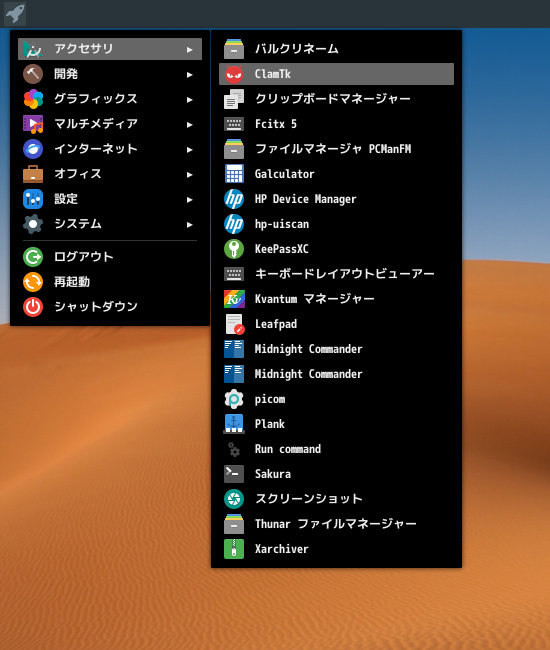Click the ログアウト green icon
550x650 pixels.
33,257
